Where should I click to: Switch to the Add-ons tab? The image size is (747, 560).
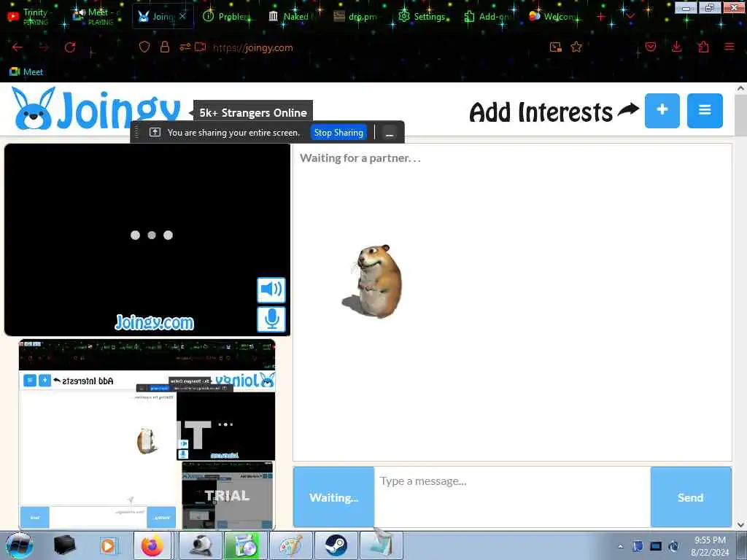[x=488, y=16]
